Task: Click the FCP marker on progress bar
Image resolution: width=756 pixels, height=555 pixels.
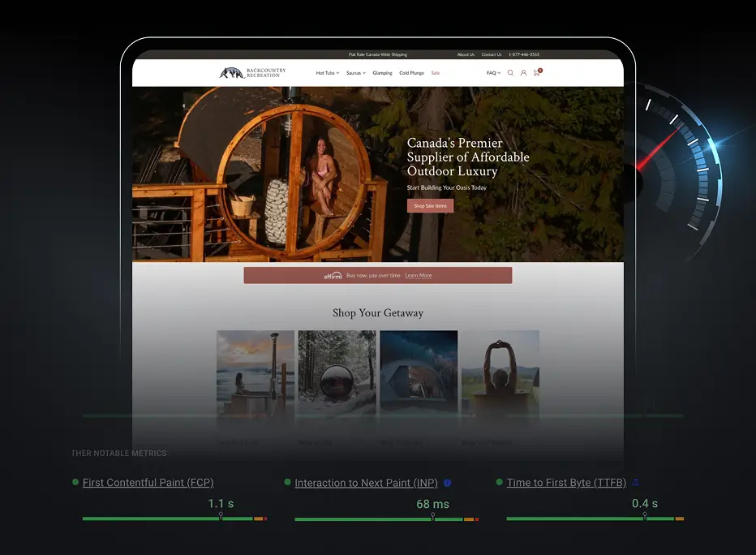Action: click(221, 516)
